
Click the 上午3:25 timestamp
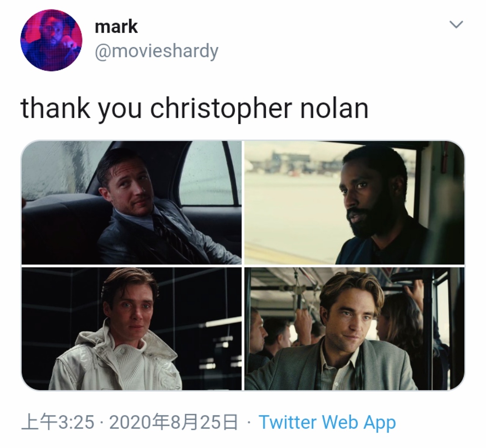[58, 422]
